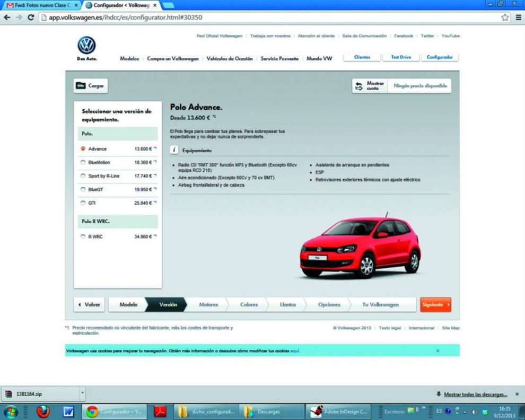Viewport: 525px width, 420px height.
Task: Open the Trabaja con nosotros link
Action: pyautogui.click(x=270, y=36)
